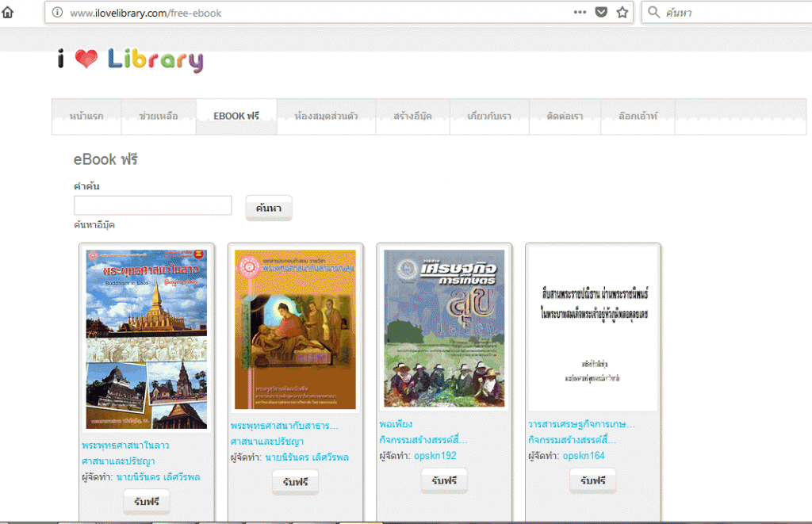Click the eBook ฟรี page heading
812x524 pixels.
(105, 159)
